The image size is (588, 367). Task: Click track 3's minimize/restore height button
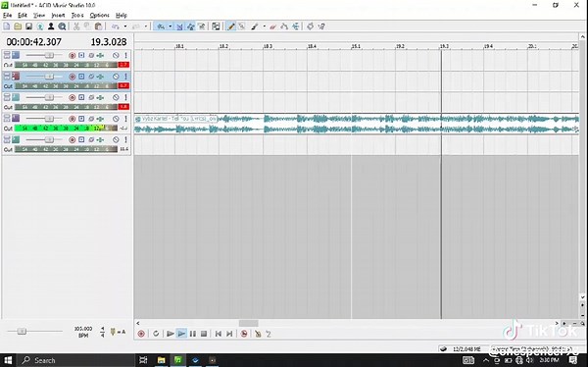coord(7,97)
